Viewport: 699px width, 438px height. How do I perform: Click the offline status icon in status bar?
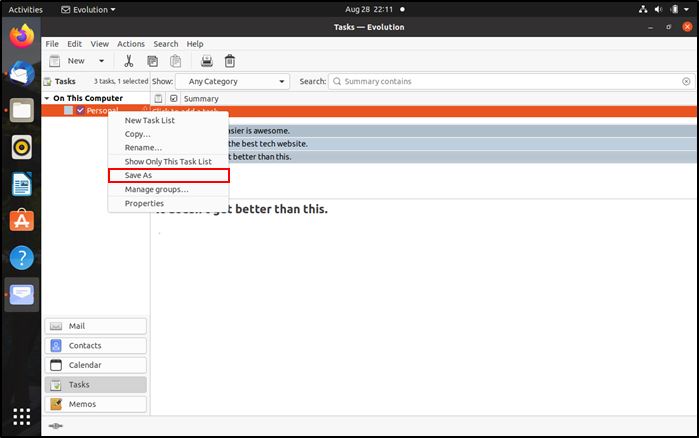pyautogui.click(x=55, y=426)
